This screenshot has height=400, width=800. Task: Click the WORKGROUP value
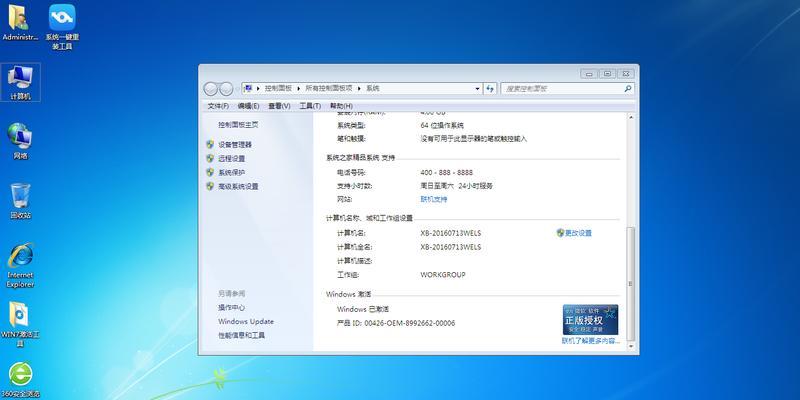(x=443, y=274)
